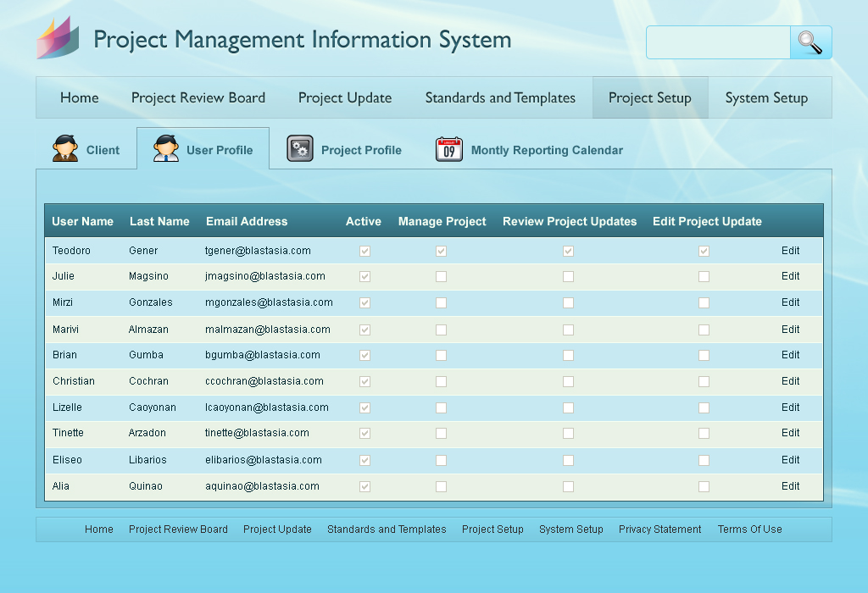Image resolution: width=868 pixels, height=593 pixels.
Task: Click footer Project Update link
Action: click(x=277, y=529)
